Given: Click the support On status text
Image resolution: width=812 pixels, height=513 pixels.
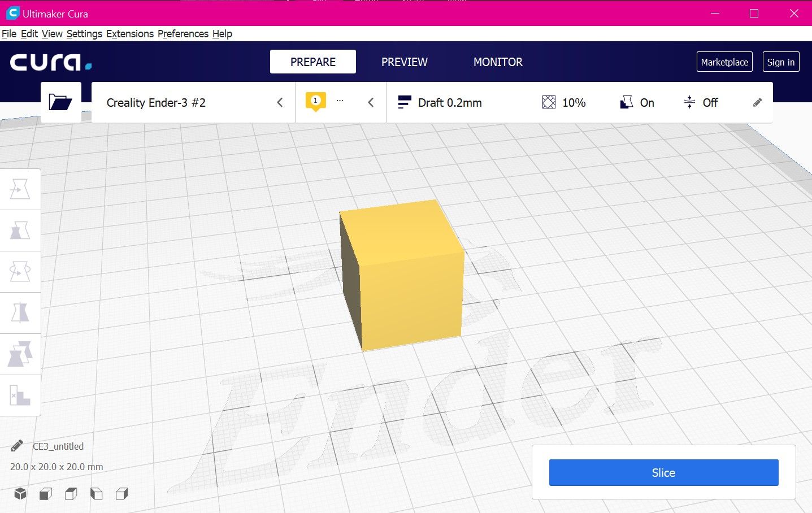Looking at the screenshot, I should pos(647,103).
